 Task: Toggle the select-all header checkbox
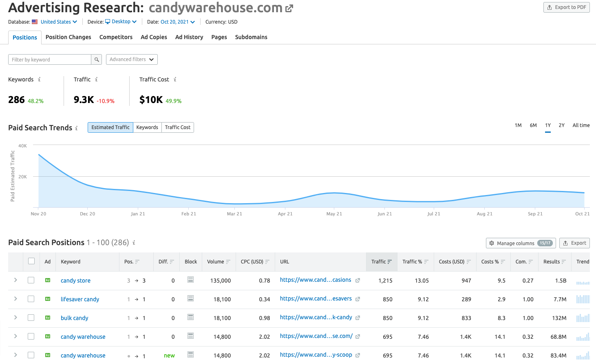tap(31, 261)
